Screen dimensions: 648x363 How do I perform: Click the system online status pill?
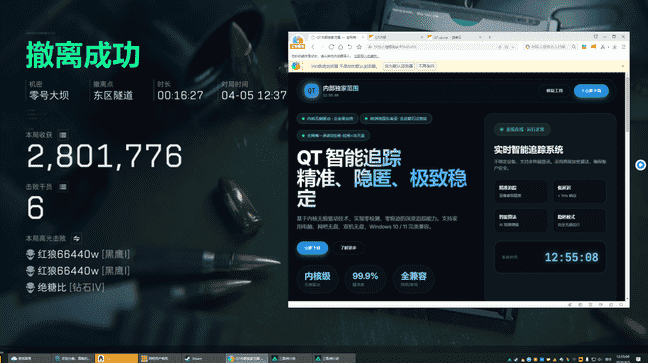(x=522, y=129)
